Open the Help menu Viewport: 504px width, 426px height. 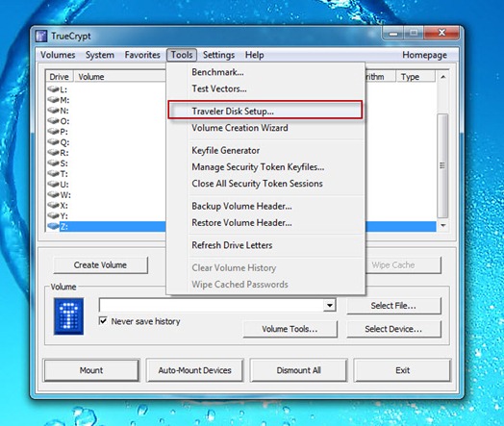pyautogui.click(x=255, y=55)
